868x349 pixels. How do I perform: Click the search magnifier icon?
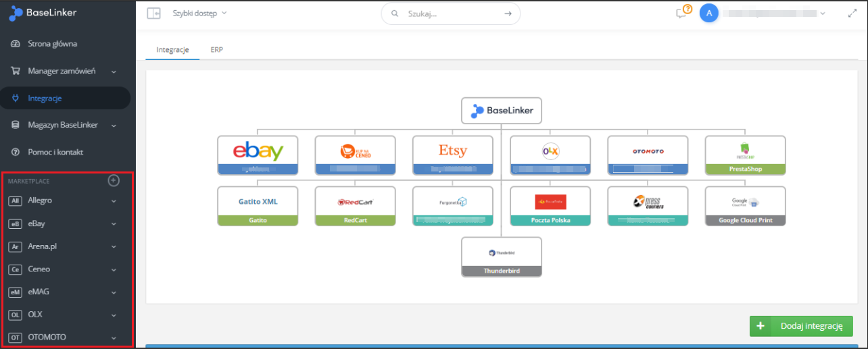point(395,13)
